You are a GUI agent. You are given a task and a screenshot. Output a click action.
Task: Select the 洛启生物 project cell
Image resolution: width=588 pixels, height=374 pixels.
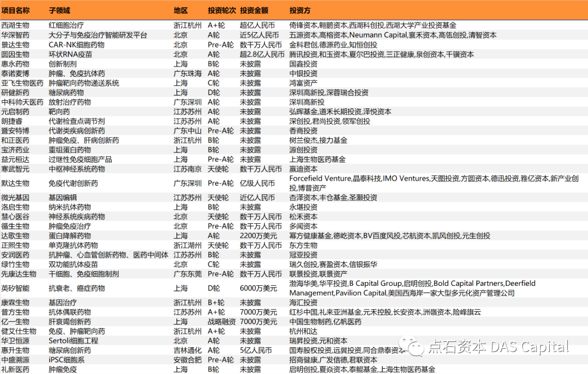[15, 207]
